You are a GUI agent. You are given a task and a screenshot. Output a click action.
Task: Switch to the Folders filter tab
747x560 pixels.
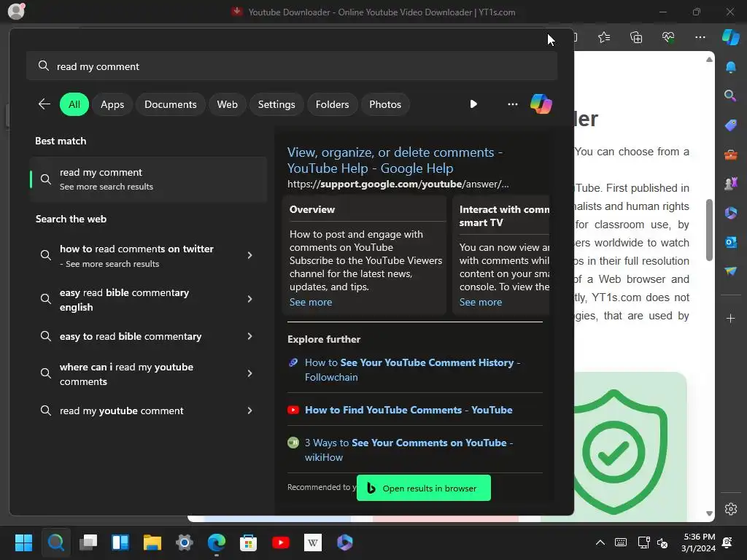point(332,104)
